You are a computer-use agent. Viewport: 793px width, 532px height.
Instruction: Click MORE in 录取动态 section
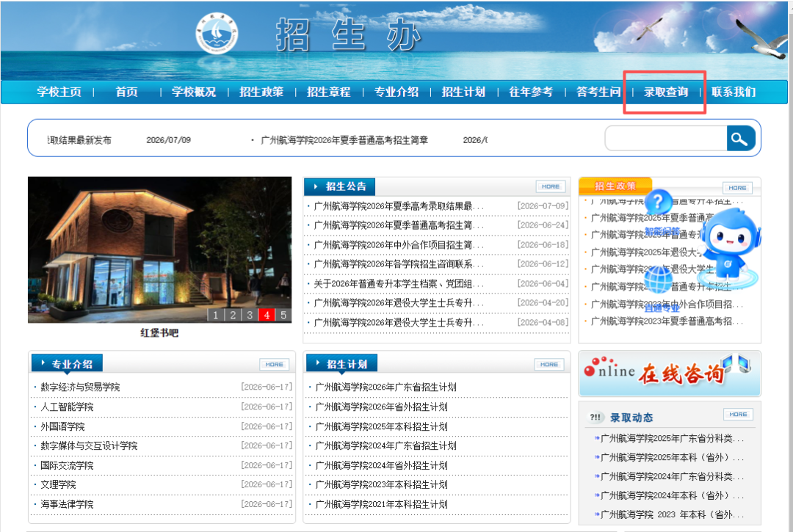[x=738, y=415]
